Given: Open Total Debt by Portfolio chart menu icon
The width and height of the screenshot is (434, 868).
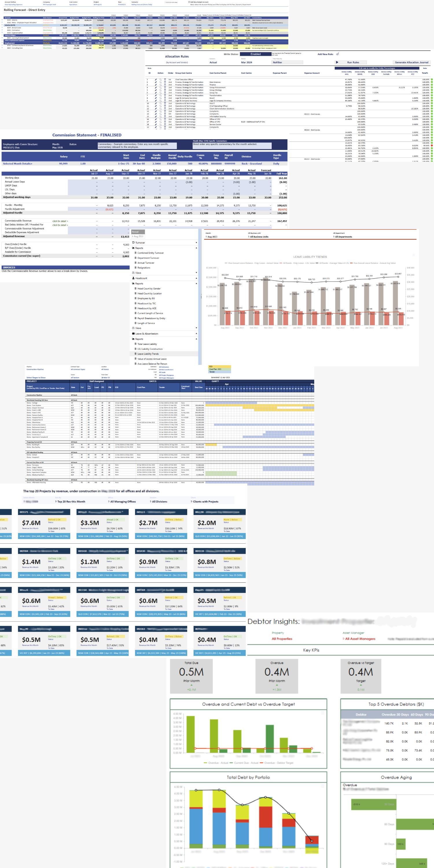Looking at the screenshot, I should tap(323, 786).
